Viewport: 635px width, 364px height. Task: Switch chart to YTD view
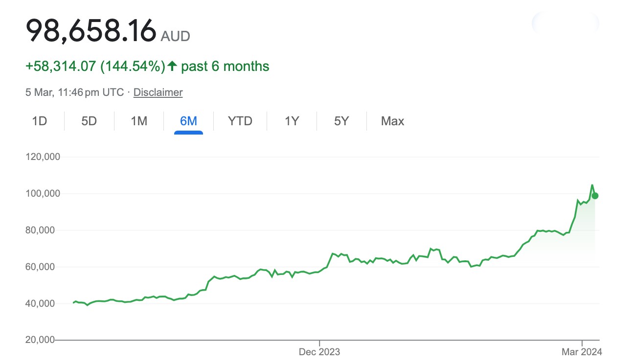click(x=240, y=121)
